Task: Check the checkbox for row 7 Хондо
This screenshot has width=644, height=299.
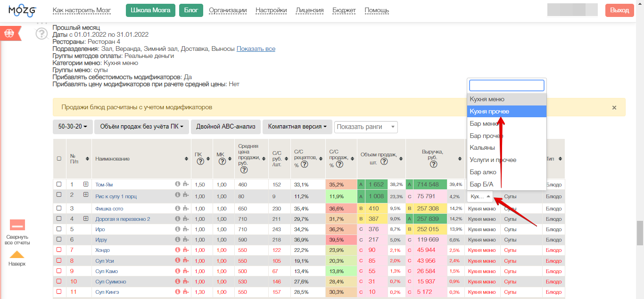Action: click(x=59, y=250)
